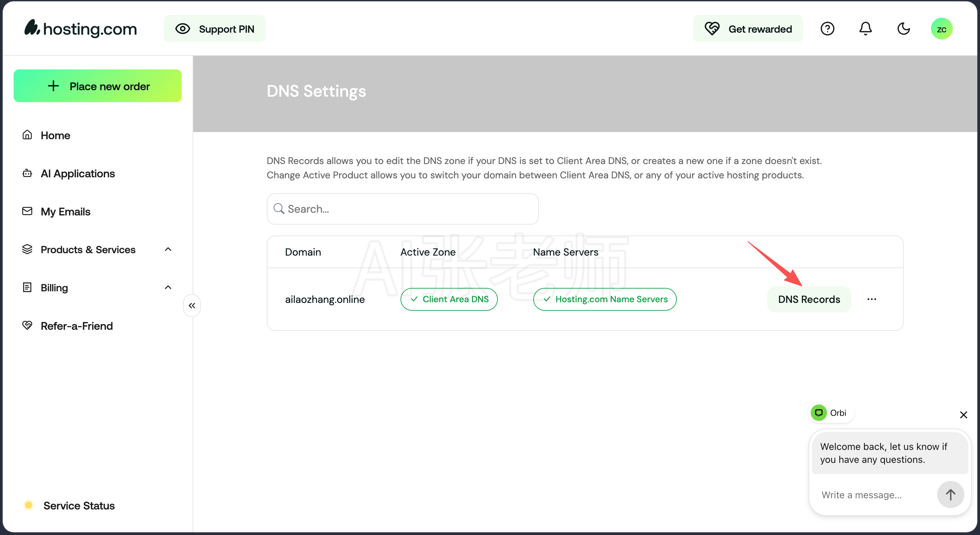
Task: Collapse the sidebar with double-arrow button
Action: [192, 306]
